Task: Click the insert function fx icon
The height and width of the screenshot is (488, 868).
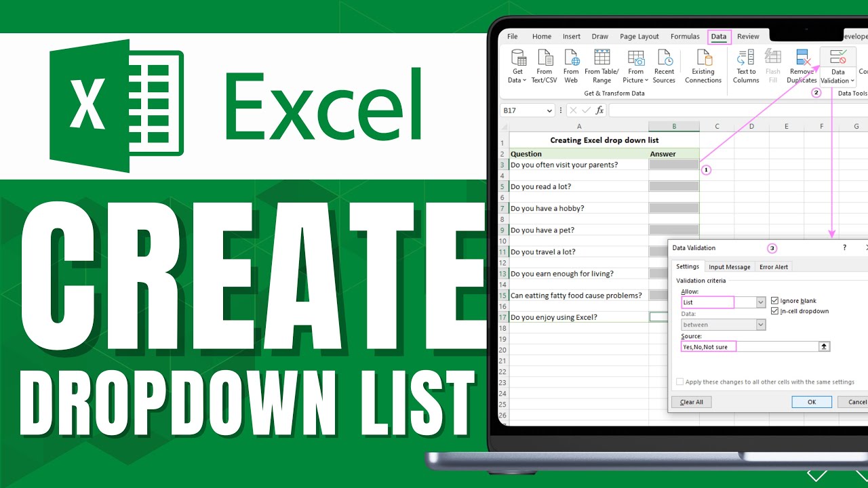Action: tap(599, 110)
